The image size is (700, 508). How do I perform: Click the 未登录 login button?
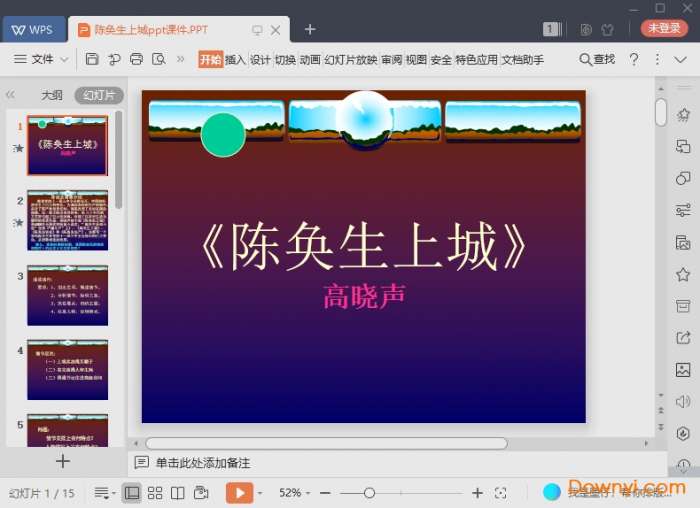pyautogui.click(x=664, y=29)
